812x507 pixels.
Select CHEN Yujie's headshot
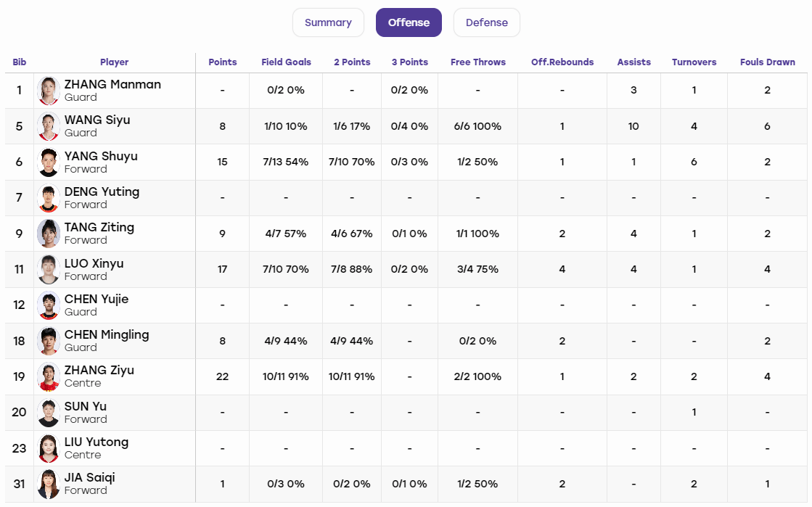pos(49,305)
